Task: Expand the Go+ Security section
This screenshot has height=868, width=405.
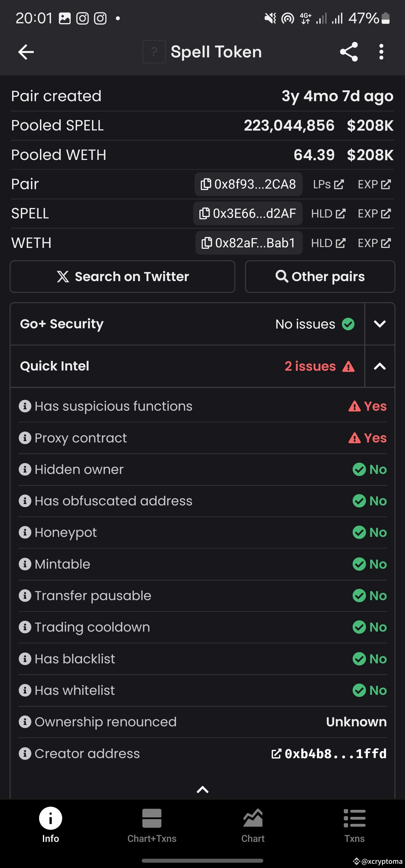Action: [x=380, y=324]
